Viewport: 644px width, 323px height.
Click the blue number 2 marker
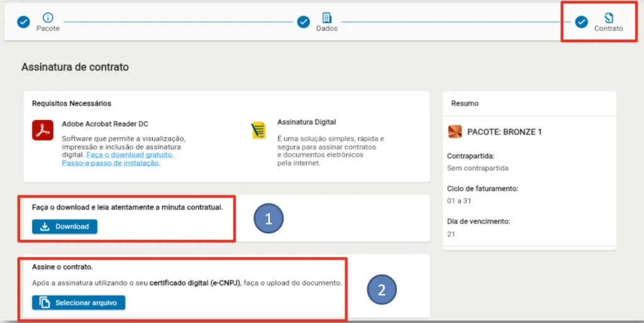click(382, 290)
